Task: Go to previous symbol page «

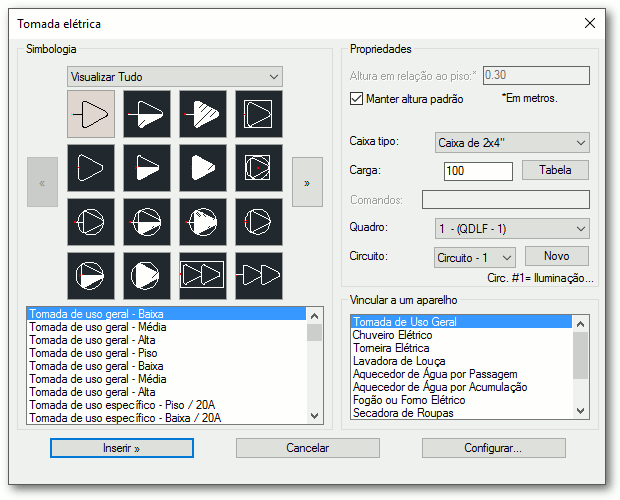Action: click(42, 182)
